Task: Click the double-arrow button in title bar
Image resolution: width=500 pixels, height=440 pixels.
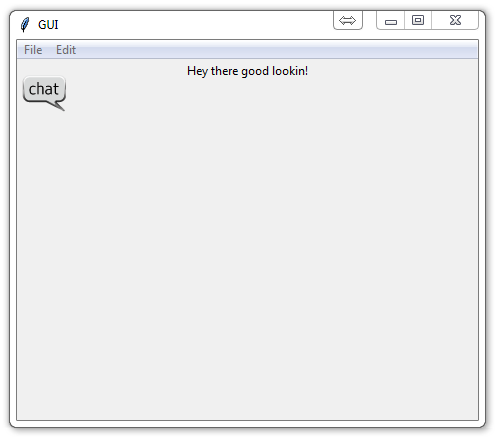Action: click(348, 20)
